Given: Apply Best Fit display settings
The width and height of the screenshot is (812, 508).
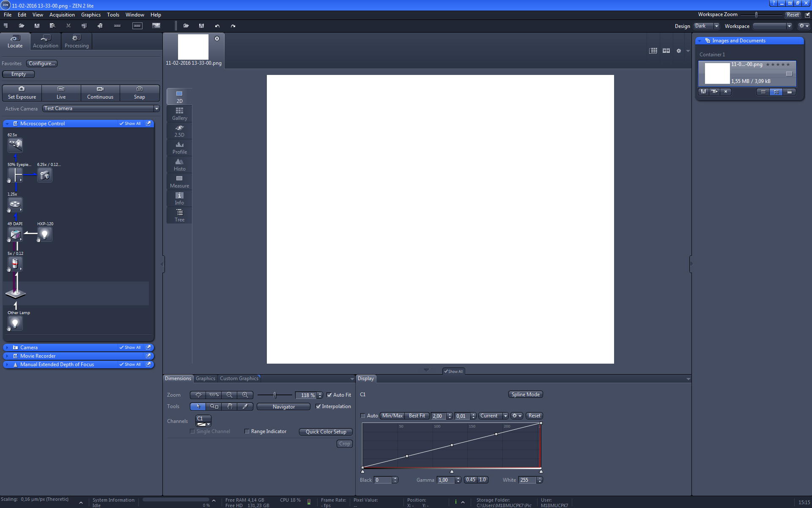Looking at the screenshot, I should pos(416,416).
